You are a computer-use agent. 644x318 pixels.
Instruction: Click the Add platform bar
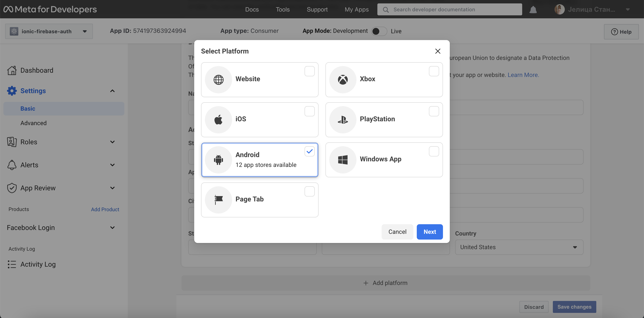point(385,283)
